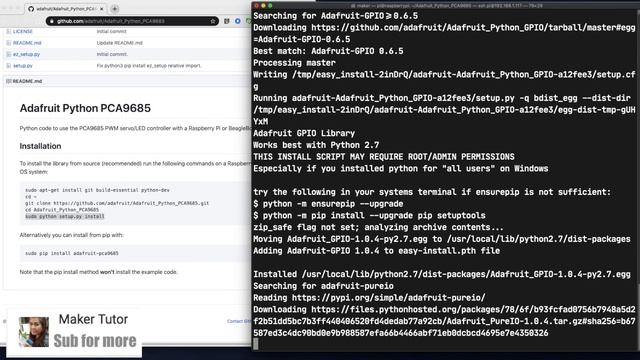The image size is (640, 360).
Task: Click the 'cd Adafruit_Python_PCA9685' code line
Action: click(x=62, y=210)
